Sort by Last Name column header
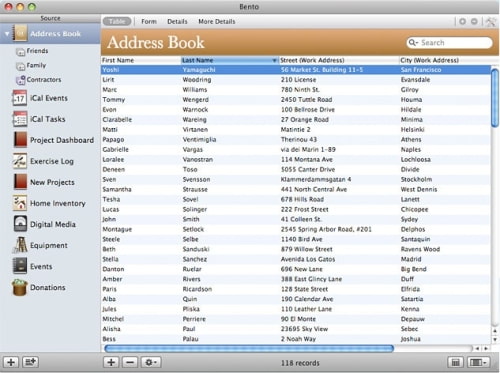This screenshot has height=373, width=500. [x=229, y=60]
